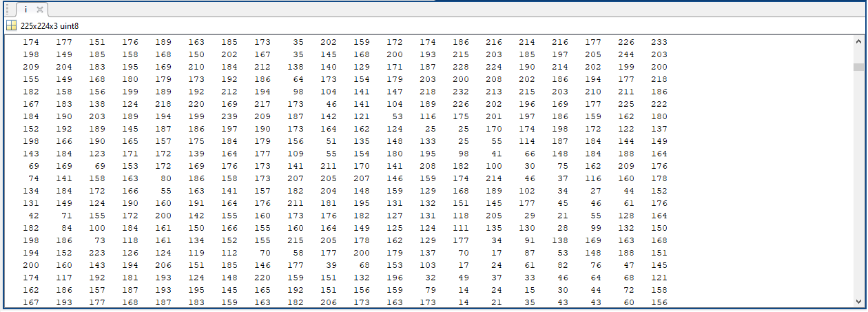The height and width of the screenshot is (312, 868).
Task: Click the cell with value 117
Action: (x=64, y=278)
